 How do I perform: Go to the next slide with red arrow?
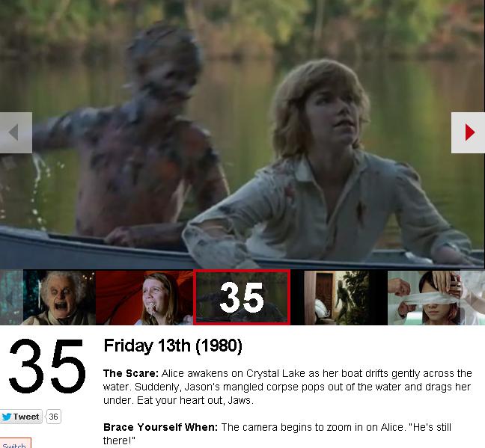click(468, 132)
